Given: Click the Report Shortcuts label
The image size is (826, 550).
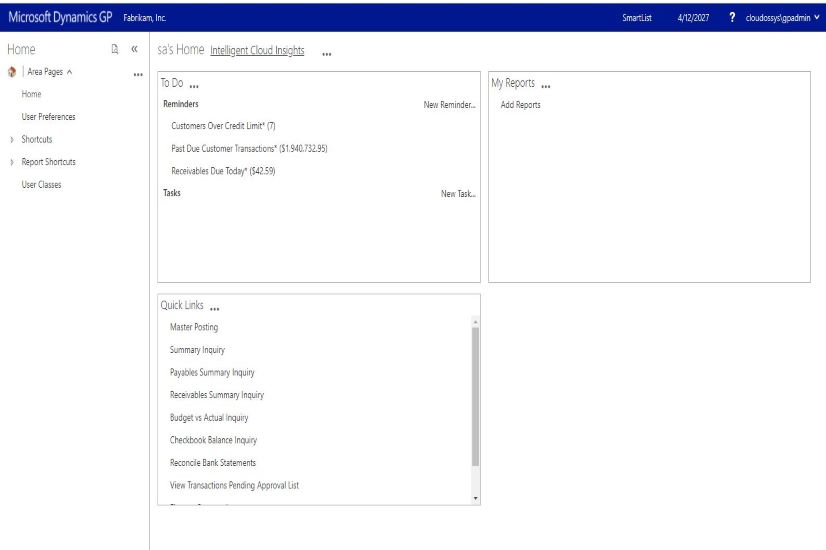Looking at the screenshot, I should point(48,162).
